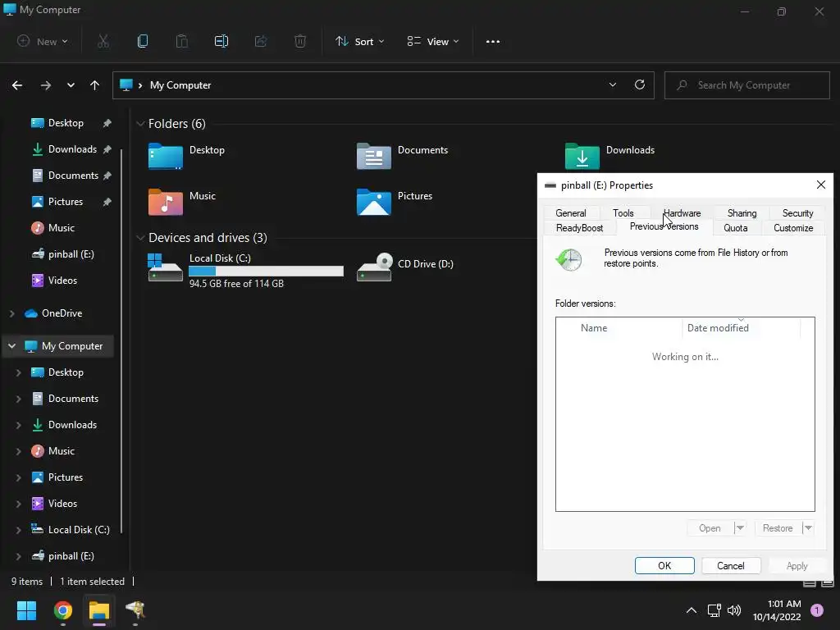This screenshot has width=840, height=630.
Task: Click the Paste clipboard icon in toolbar
Action: click(182, 41)
